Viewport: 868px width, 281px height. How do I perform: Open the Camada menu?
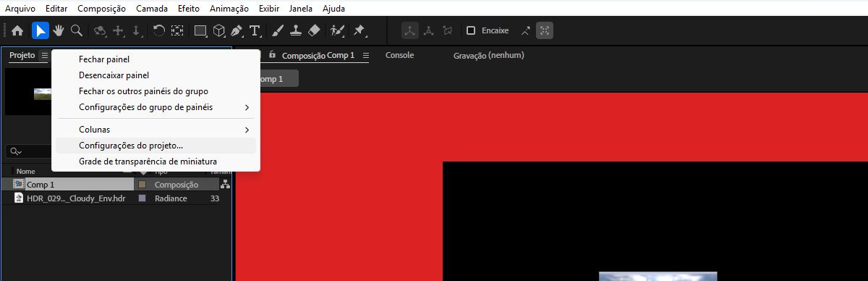[151, 9]
